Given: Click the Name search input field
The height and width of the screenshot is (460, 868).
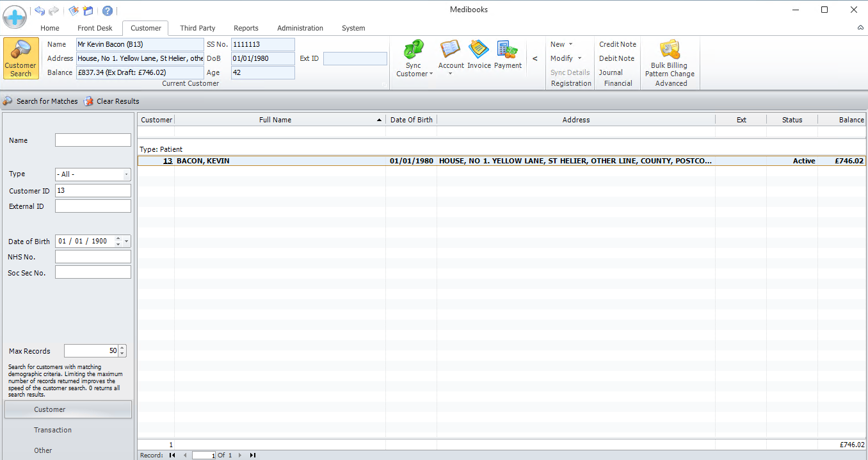Looking at the screenshot, I should [x=93, y=140].
